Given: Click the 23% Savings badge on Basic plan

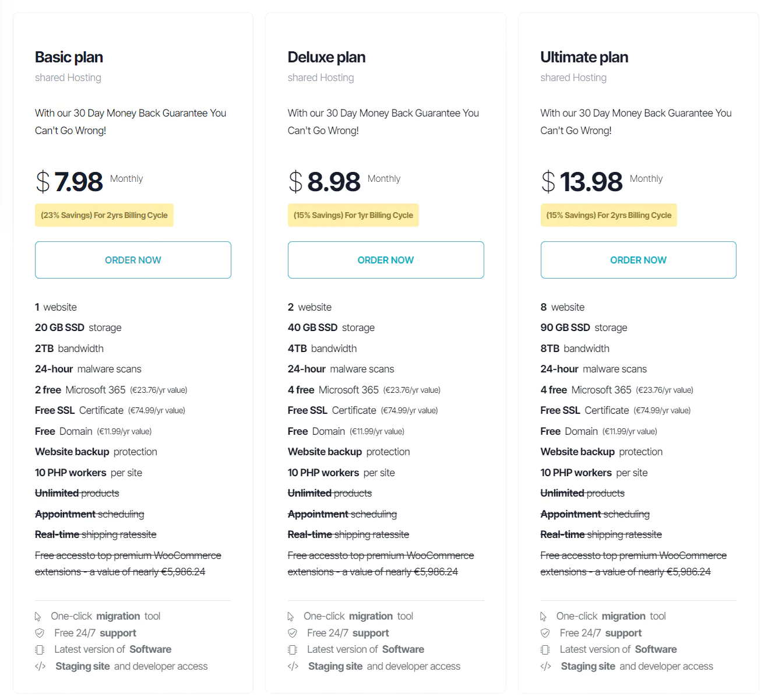Looking at the screenshot, I should [x=104, y=215].
